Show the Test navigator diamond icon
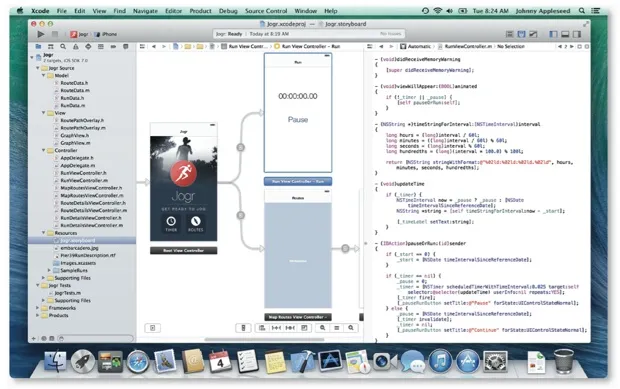The image size is (620, 389). click(88, 47)
